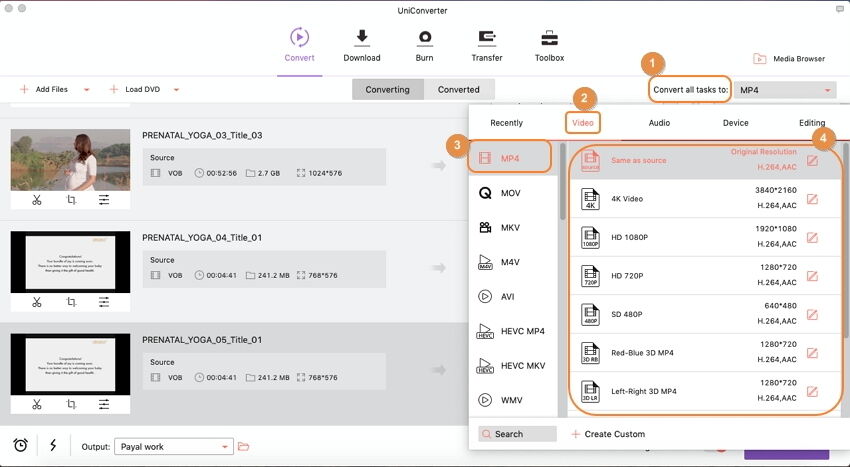The width and height of the screenshot is (850, 467).
Task: Select the SD 480P preset
Action: (705, 315)
